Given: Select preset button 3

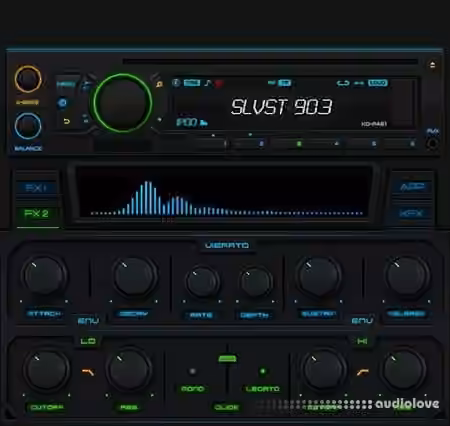Looking at the screenshot, I should [x=287, y=144].
